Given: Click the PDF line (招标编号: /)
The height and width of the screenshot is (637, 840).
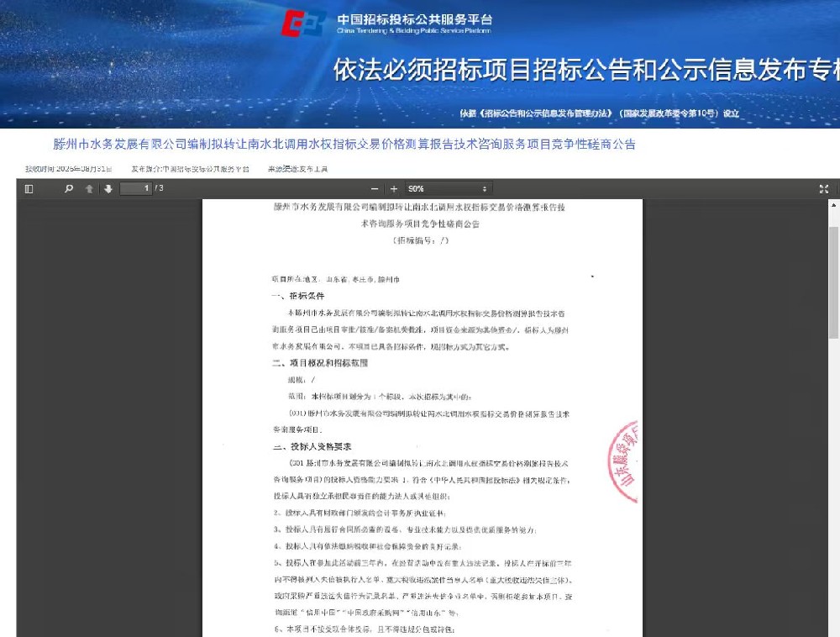Looking at the screenshot, I should (421, 240).
